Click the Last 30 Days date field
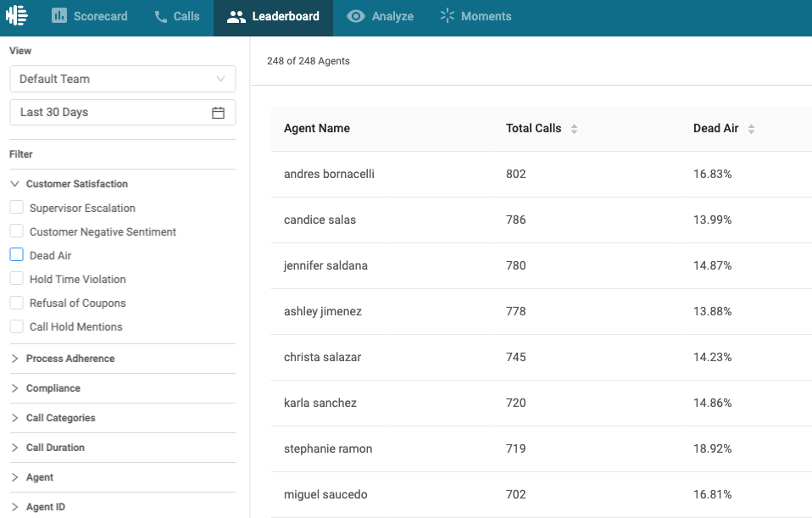The height and width of the screenshot is (518, 812). pyautogui.click(x=123, y=113)
